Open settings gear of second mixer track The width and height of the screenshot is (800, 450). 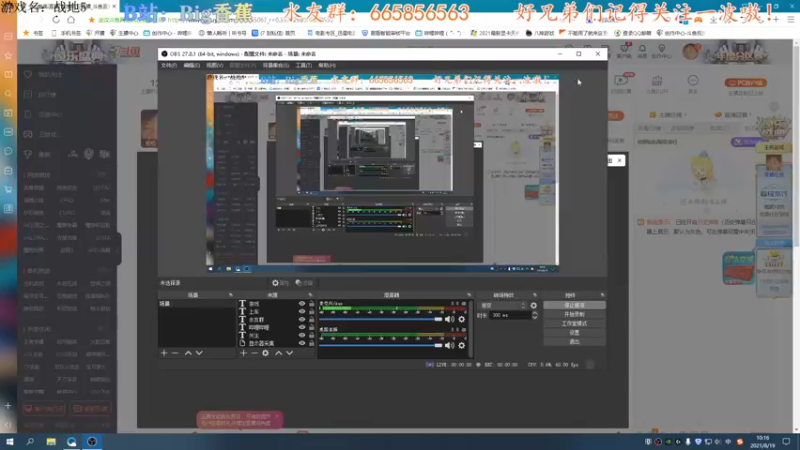[x=462, y=345]
